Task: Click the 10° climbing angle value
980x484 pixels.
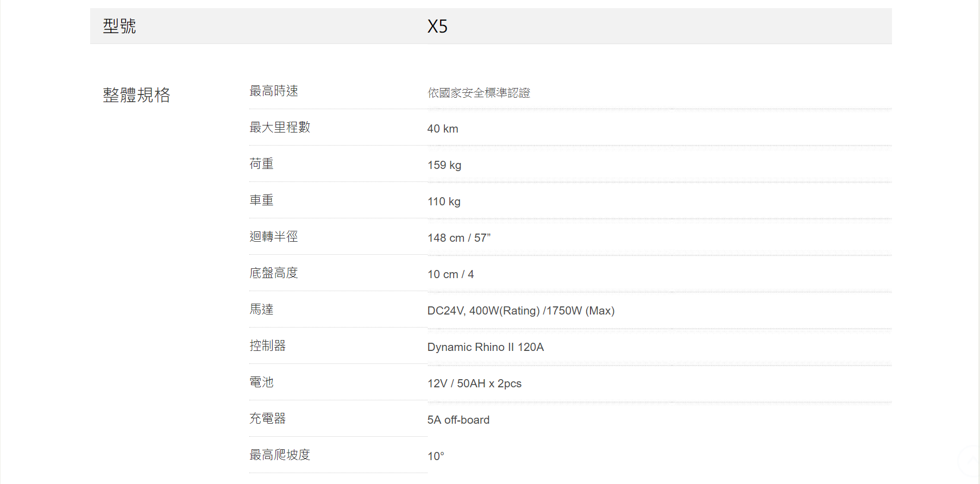Action: click(x=436, y=456)
